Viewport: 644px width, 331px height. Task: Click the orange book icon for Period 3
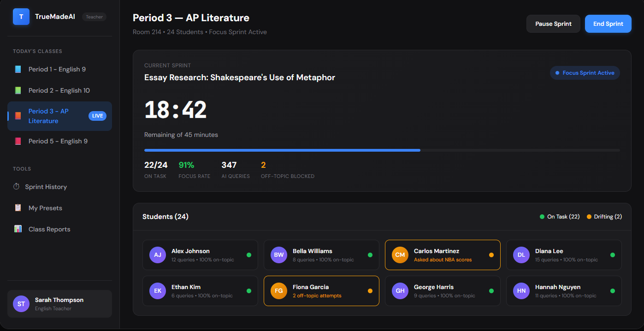tap(18, 116)
